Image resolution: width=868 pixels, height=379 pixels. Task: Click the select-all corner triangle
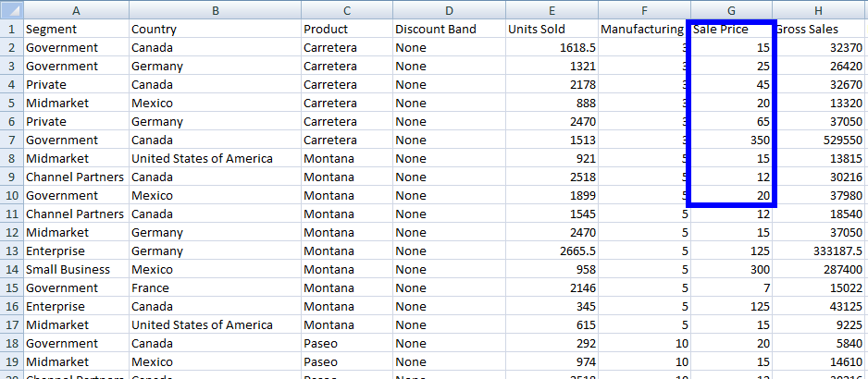[12, 9]
